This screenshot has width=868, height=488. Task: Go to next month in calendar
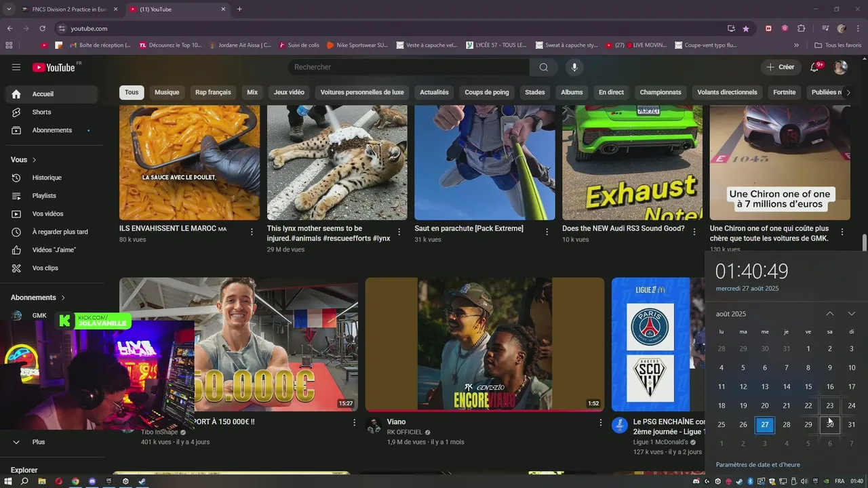click(852, 314)
